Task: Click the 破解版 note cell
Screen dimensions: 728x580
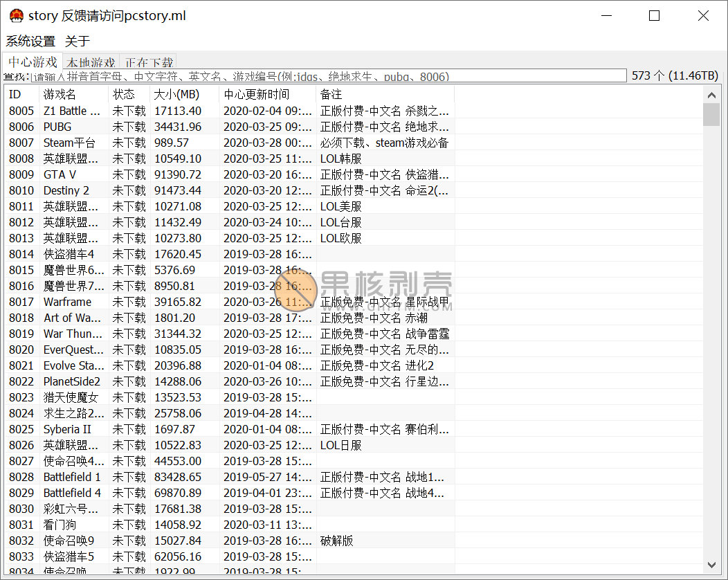Action: (336, 541)
